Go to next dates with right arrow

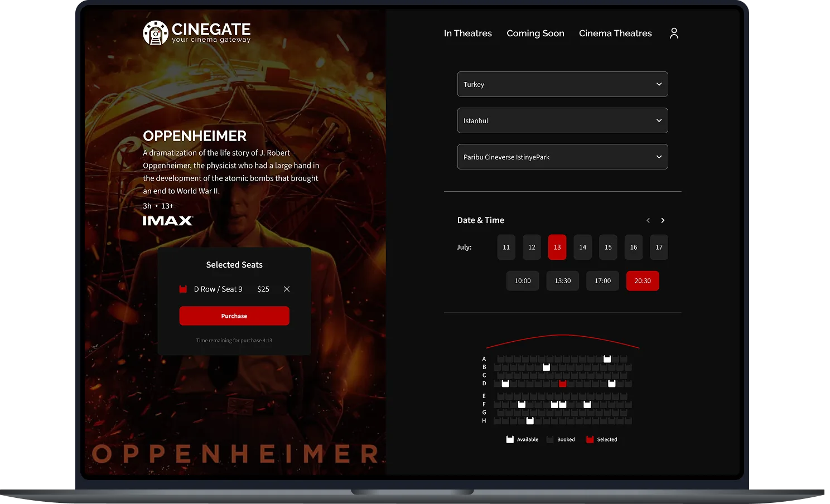click(x=663, y=220)
